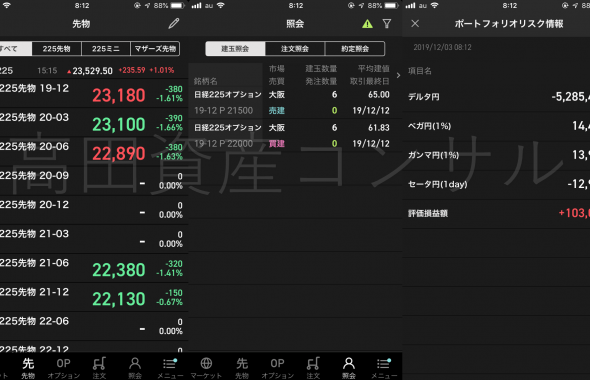Open the 225先物 21-12 row
Image resolution: width=590 pixels, height=380 pixels.
click(94, 297)
